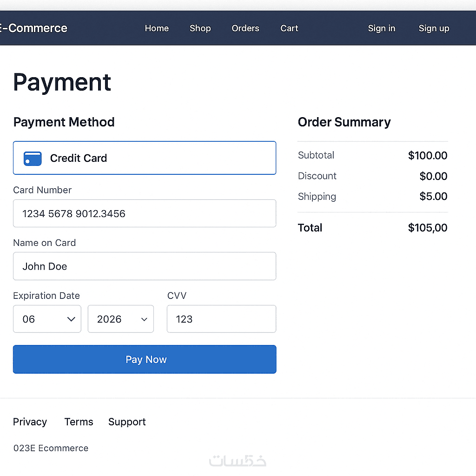
Task: Click the Sign in link
Action: coord(382,28)
